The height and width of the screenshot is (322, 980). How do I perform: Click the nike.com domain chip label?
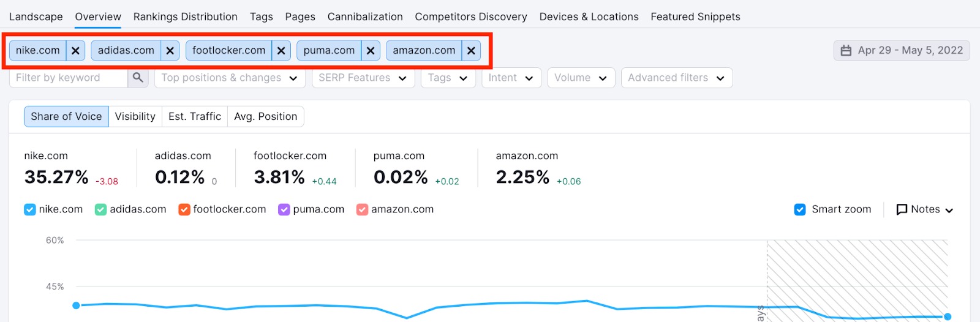(38, 51)
